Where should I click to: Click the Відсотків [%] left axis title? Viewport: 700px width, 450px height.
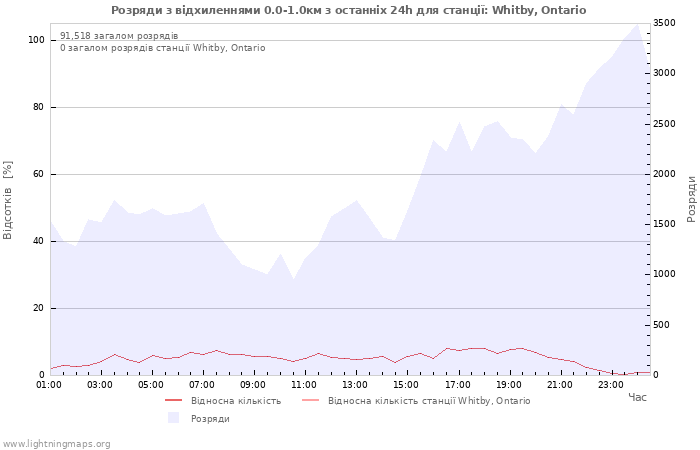click(x=8, y=200)
